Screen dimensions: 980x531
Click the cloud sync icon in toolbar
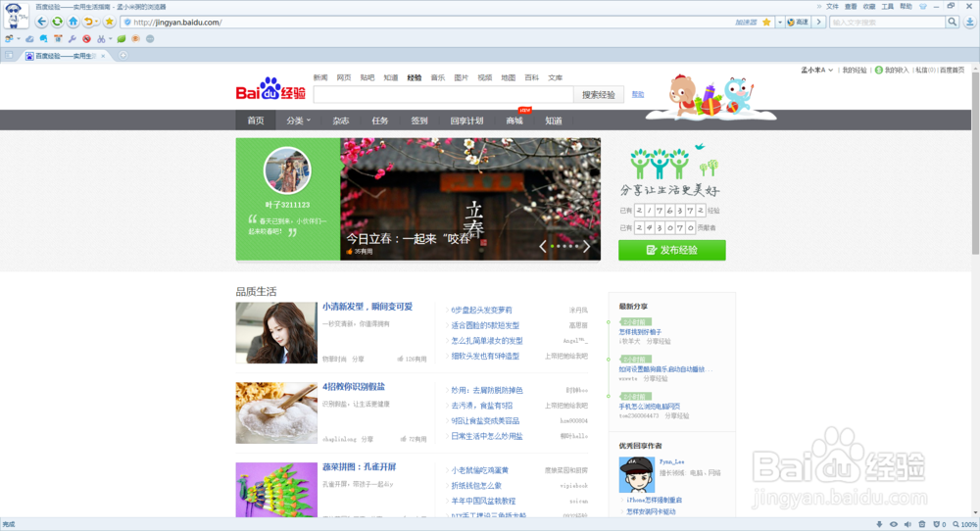pos(29,39)
